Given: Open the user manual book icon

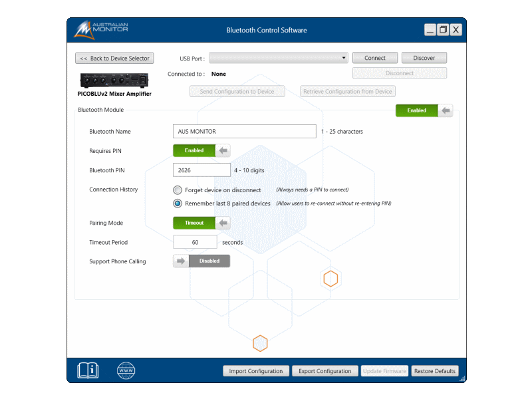Looking at the screenshot, I should point(88,370).
